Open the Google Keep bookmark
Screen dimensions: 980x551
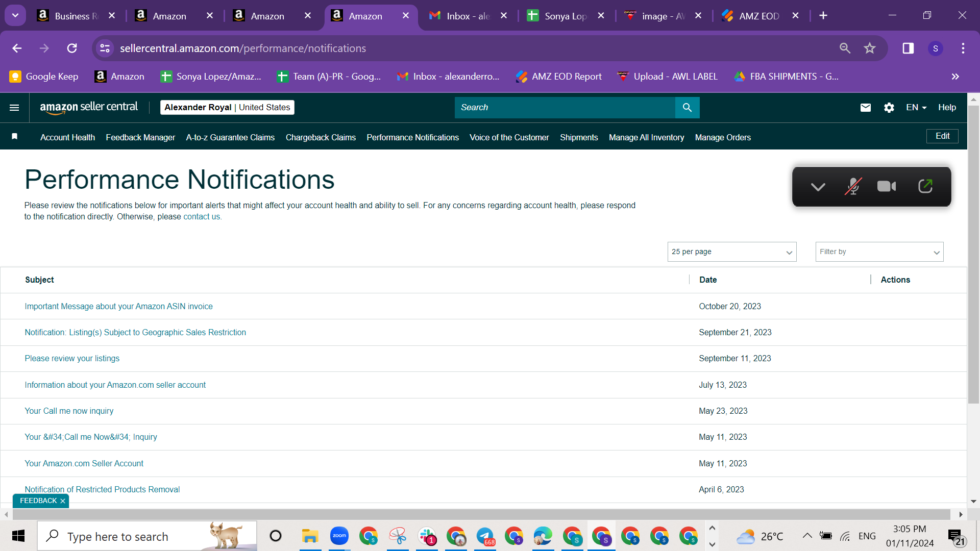pos(44,77)
